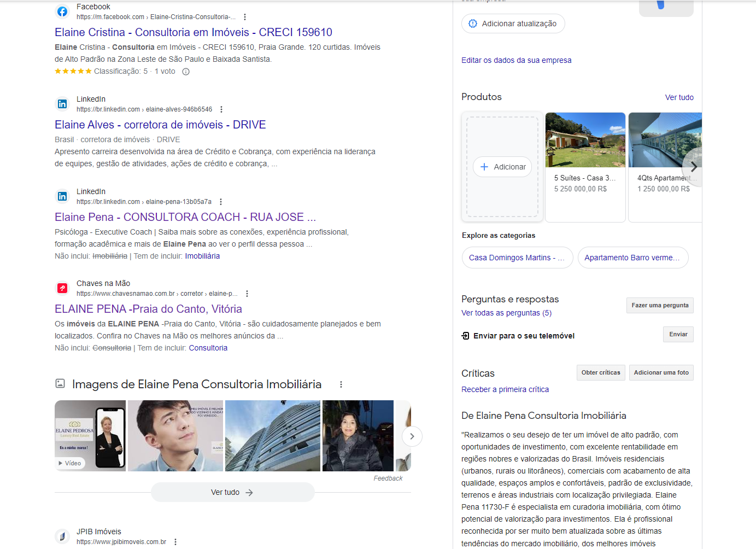Image resolution: width=756 pixels, height=549 pixels.
Task: Click 'Editar os dados da sua empresa'
Action: click(517, 60)
